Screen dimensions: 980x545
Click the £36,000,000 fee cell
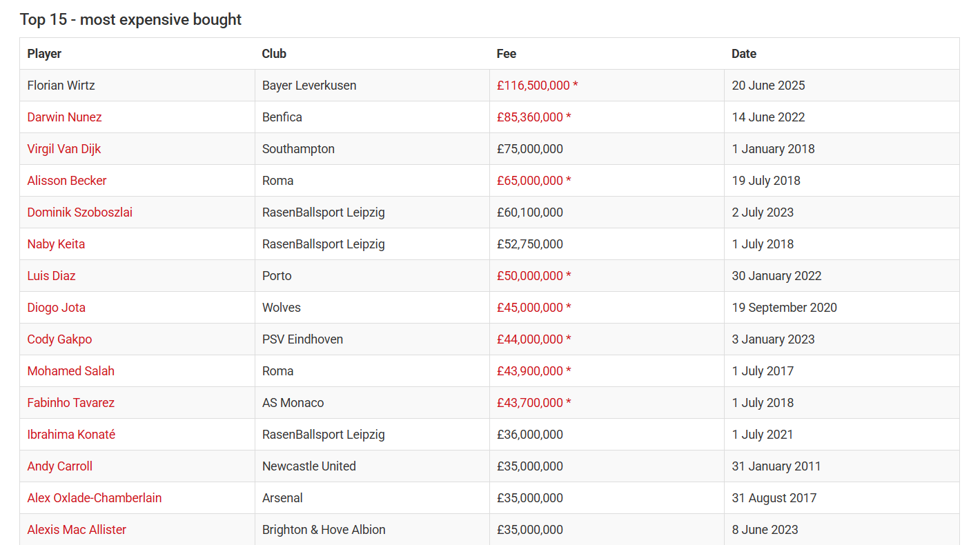607,435
